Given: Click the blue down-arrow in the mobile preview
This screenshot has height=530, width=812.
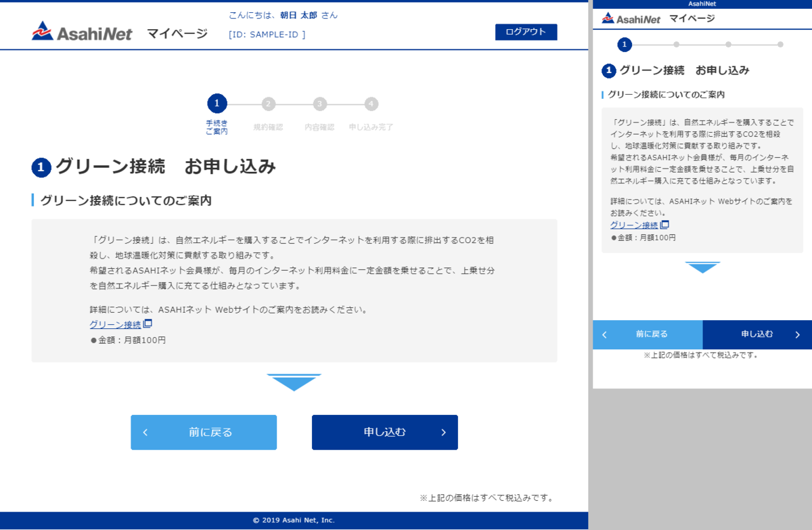Looking at the screenshot, I should (x=702, y=266).
